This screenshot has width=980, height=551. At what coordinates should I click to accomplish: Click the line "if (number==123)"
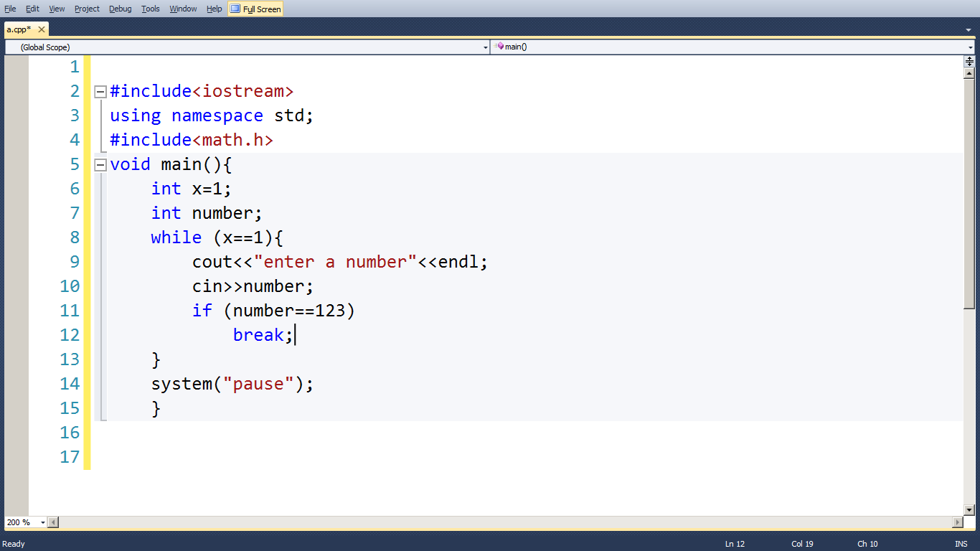point(273,311)
